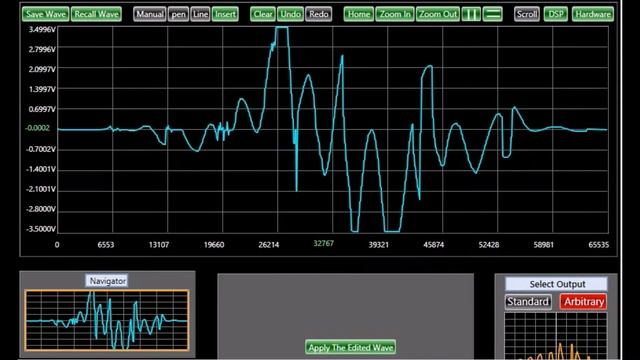This screenshot has height=360, width=640.
Task: Apply The Edited Wave
Action: click(350, 347)
